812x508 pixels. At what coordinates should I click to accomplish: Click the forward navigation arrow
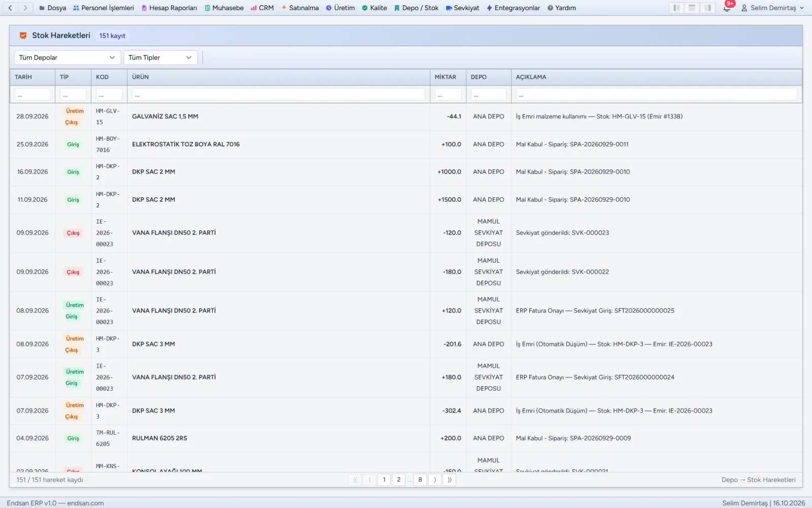click(x=25, y=8)
